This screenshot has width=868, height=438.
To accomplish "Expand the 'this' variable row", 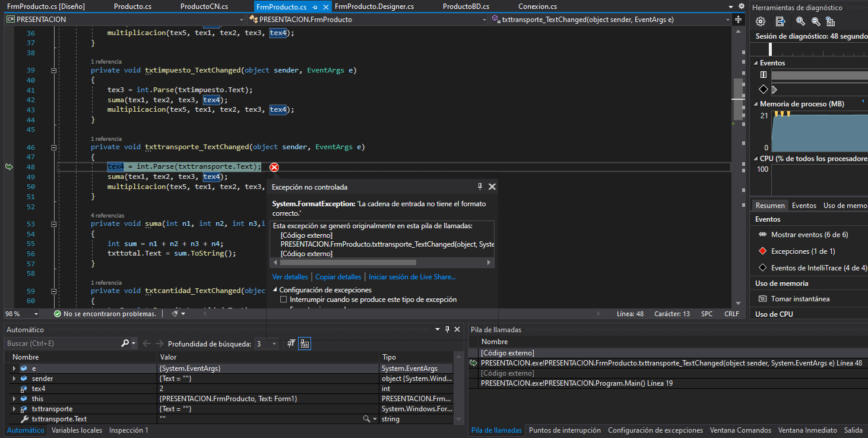I will pyautogui.click(x=14, y=399).
